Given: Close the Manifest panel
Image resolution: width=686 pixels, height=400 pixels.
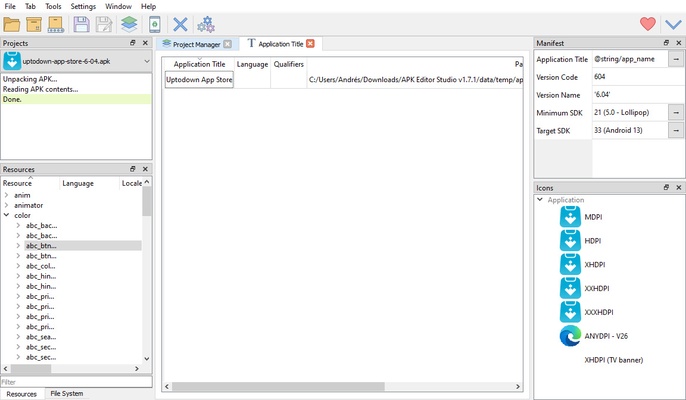Looking at the screenshot, I should (679, 43).
